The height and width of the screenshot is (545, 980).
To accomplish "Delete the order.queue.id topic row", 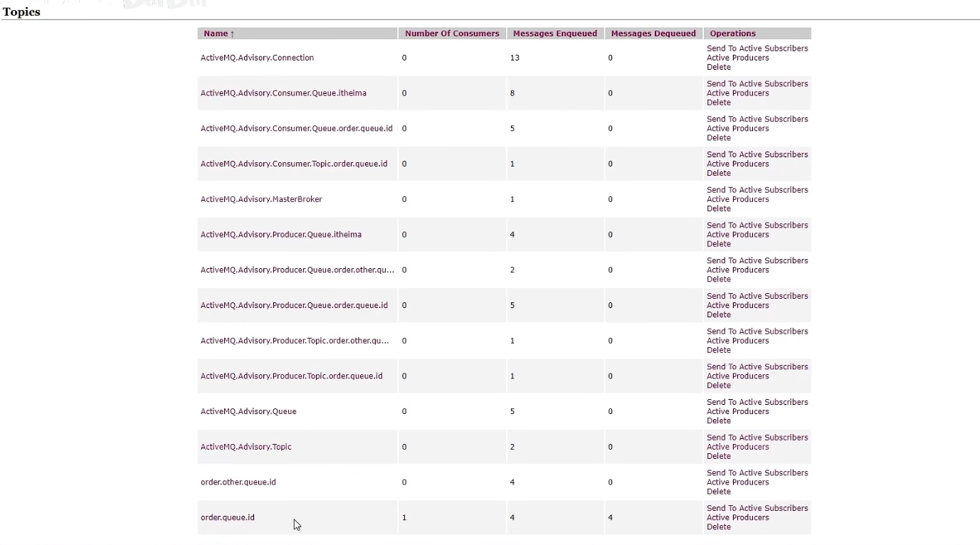I will [x=719, y=527].
